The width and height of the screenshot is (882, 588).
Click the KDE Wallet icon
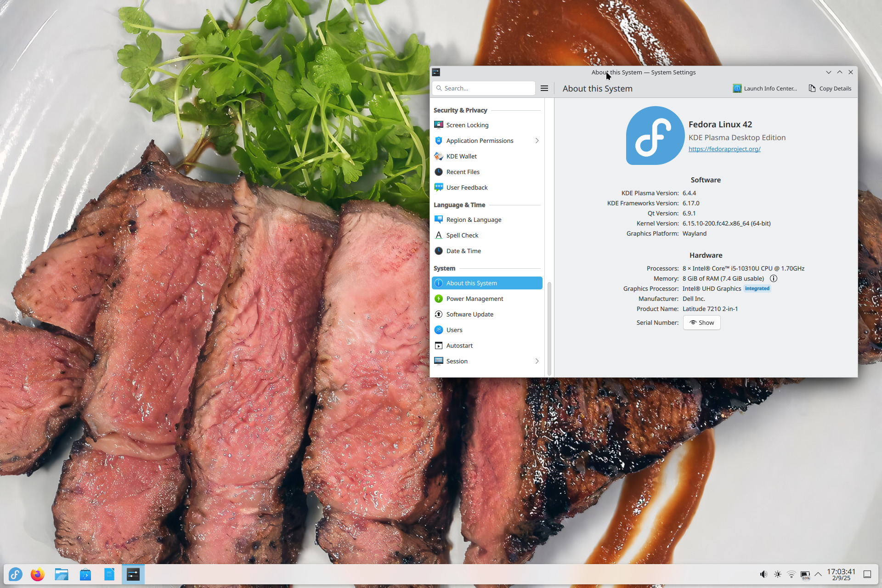[x=439, y=156]
